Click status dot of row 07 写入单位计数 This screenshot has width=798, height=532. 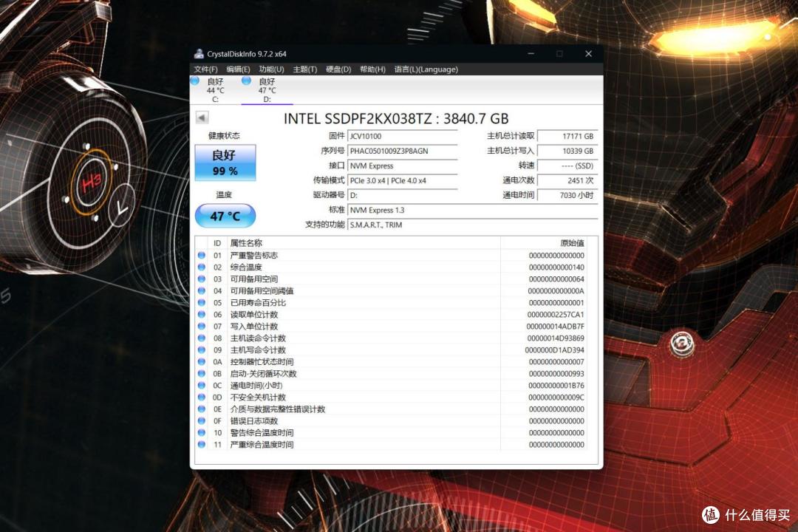pyautogui.click(x=202, y=326)
